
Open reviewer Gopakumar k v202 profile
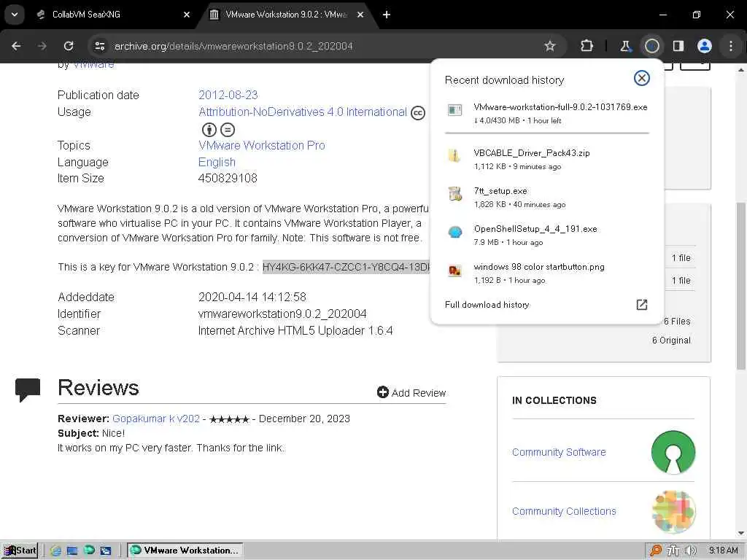pos(156,419)
